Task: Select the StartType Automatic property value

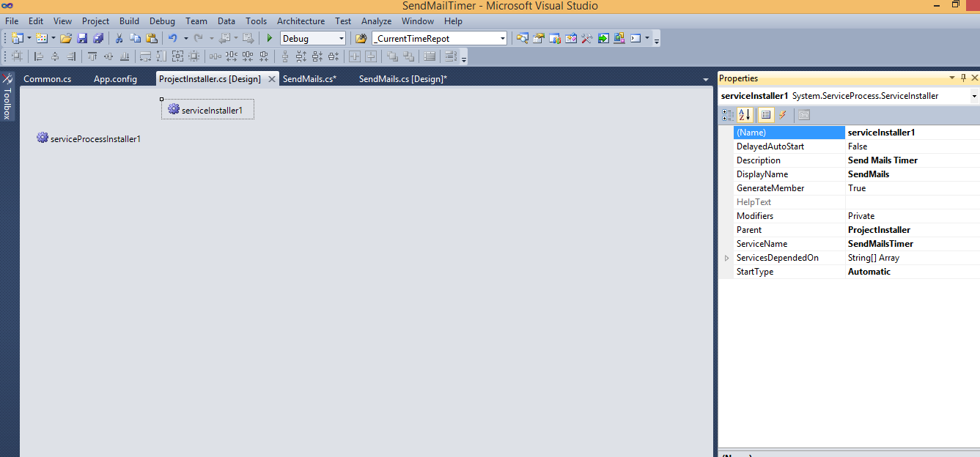Action: 880,271
